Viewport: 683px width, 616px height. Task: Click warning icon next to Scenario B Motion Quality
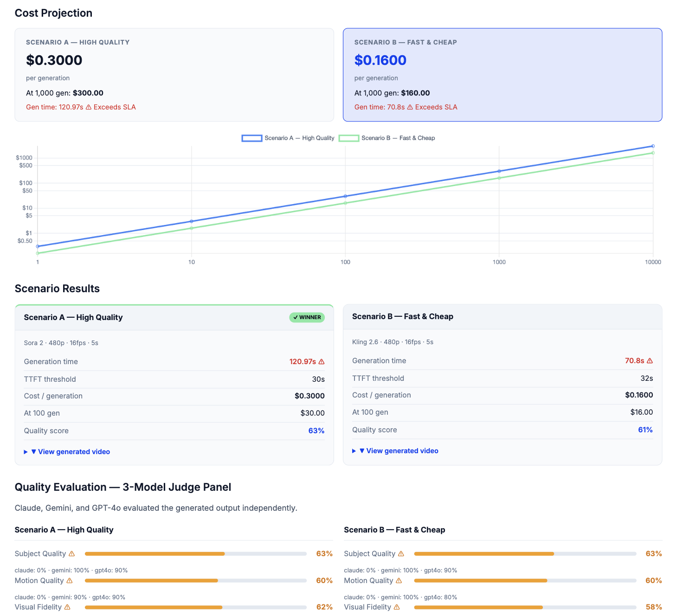pyautogui.click(x=399, y=580)
